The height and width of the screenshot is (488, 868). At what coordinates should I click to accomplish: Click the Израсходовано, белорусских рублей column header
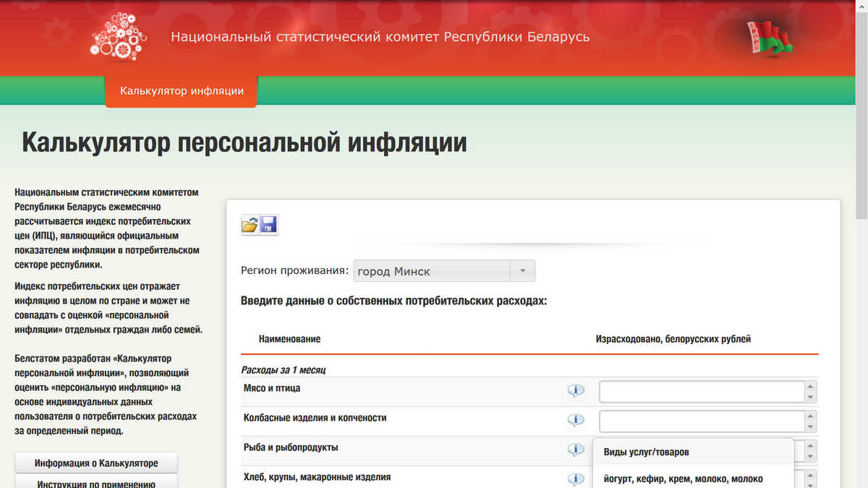point(673,339)
